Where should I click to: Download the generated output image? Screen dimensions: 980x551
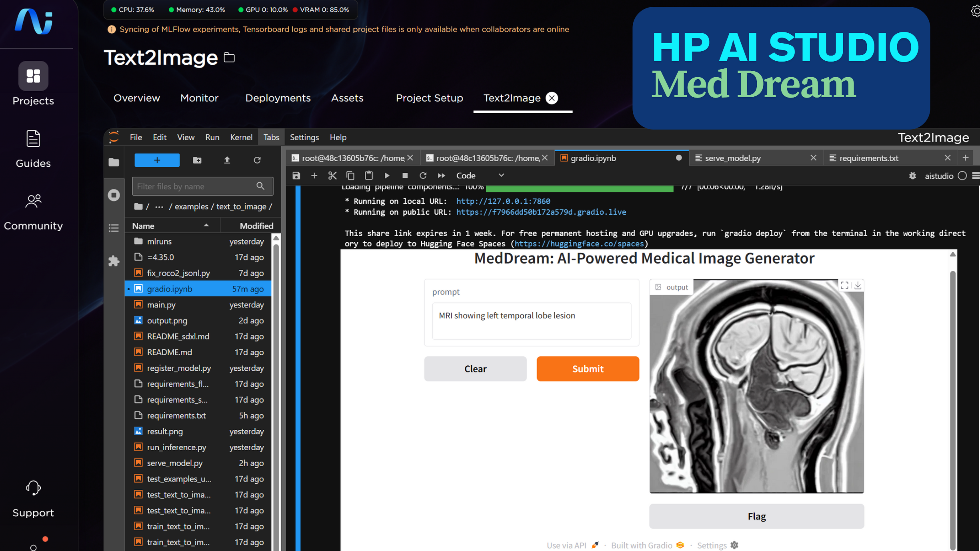[858, 285]
